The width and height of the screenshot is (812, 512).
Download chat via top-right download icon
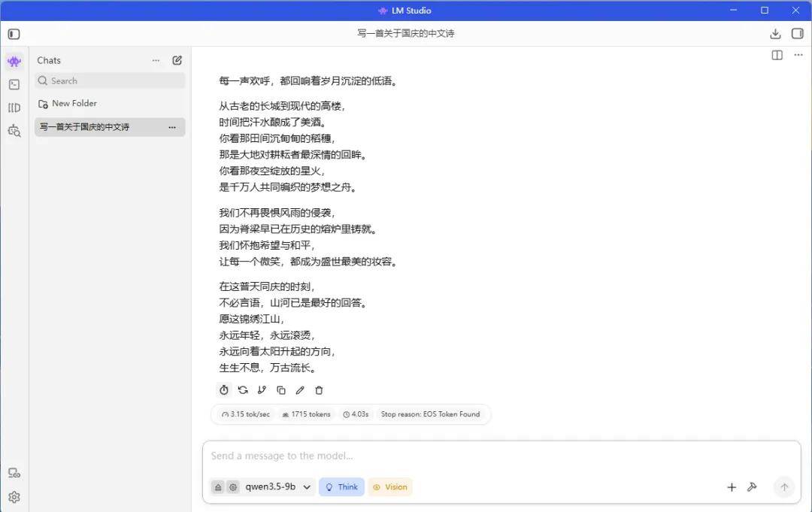click(x=775, y=34)
